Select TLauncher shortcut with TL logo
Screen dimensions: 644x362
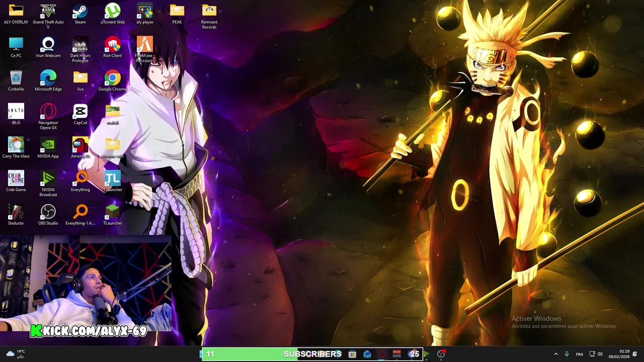(113, 182)
